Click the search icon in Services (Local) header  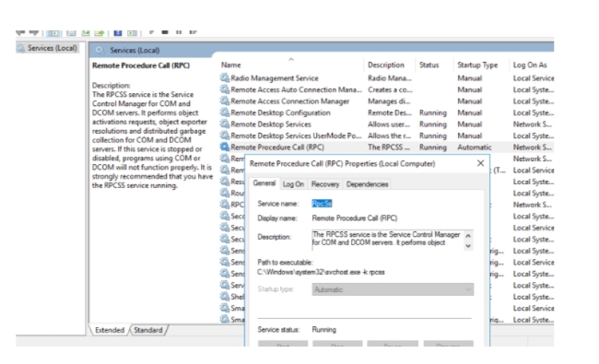pyautogui.click(x=100, y=50)
